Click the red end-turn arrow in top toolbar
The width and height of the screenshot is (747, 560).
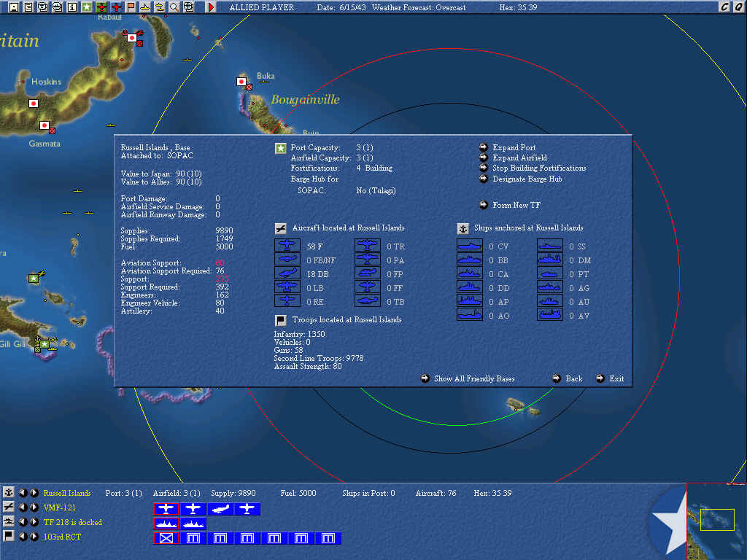[x=212, y=7]
